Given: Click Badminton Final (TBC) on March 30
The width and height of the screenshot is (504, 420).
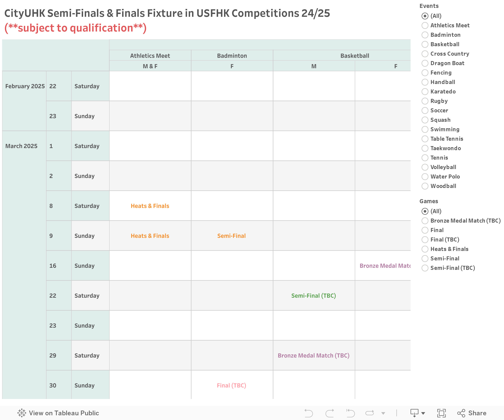Looking at the screenshot, I should coord(232,386).
